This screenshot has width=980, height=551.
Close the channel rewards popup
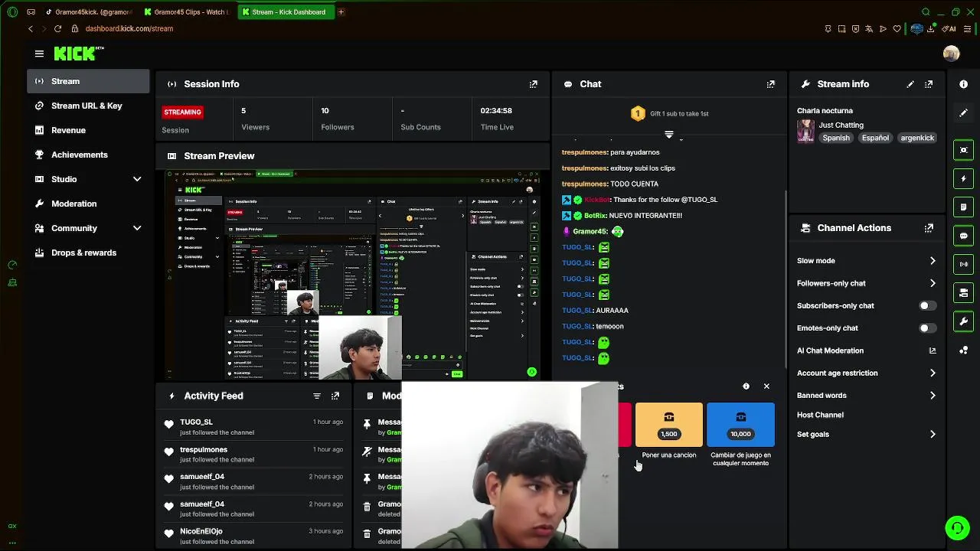coord(766,386)
